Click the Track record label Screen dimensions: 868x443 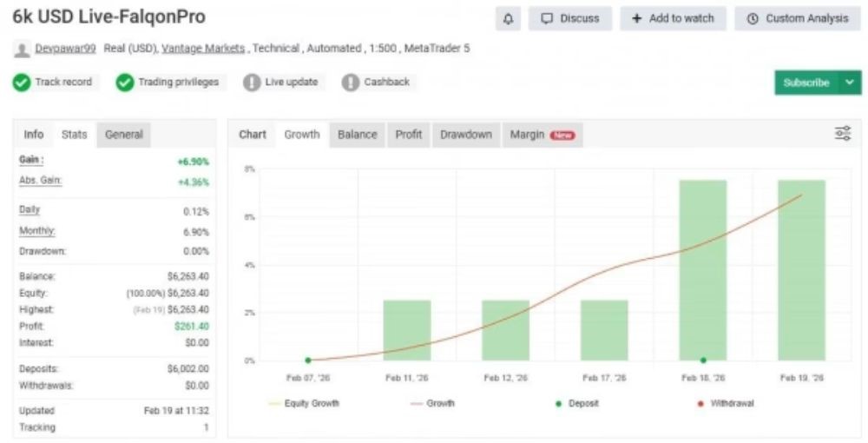63,82
